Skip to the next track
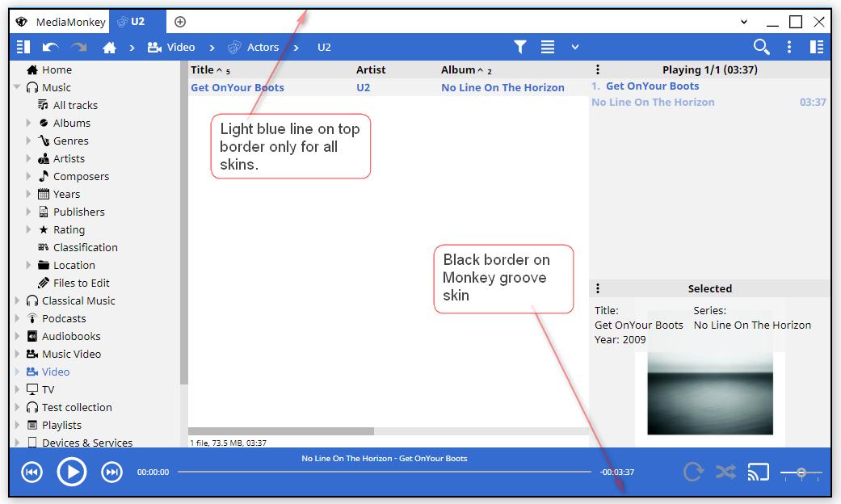The height and width of the screenshot is (504, 841). pos(111,472)
